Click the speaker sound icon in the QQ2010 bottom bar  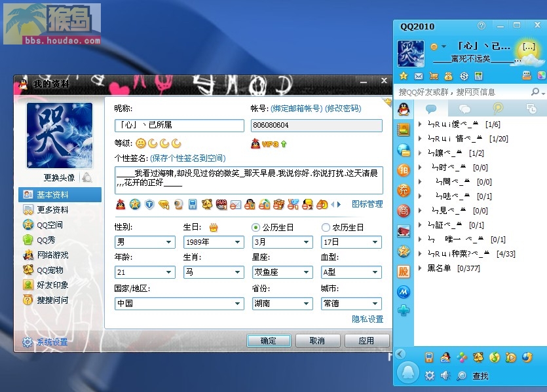[445, 376]
